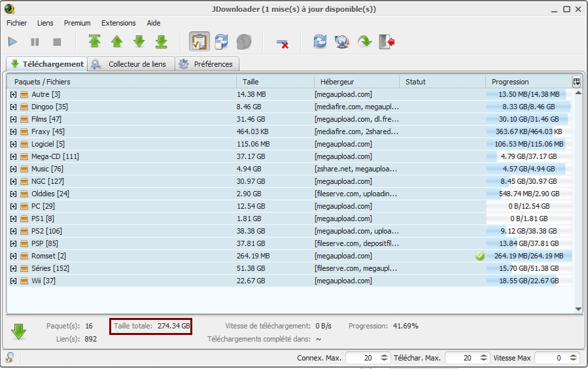Sort by Hébergeur column header
The width and height of the screenshot is (588, 369).
coord(356,82)
